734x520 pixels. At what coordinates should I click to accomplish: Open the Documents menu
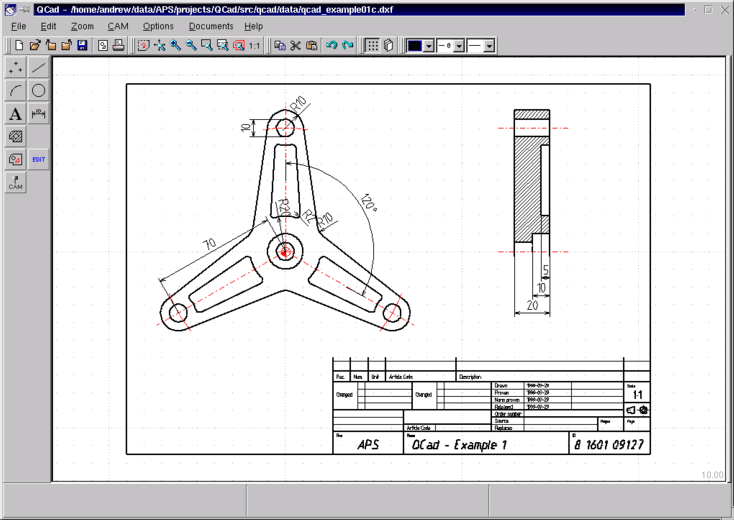click(x=211, y=26)
